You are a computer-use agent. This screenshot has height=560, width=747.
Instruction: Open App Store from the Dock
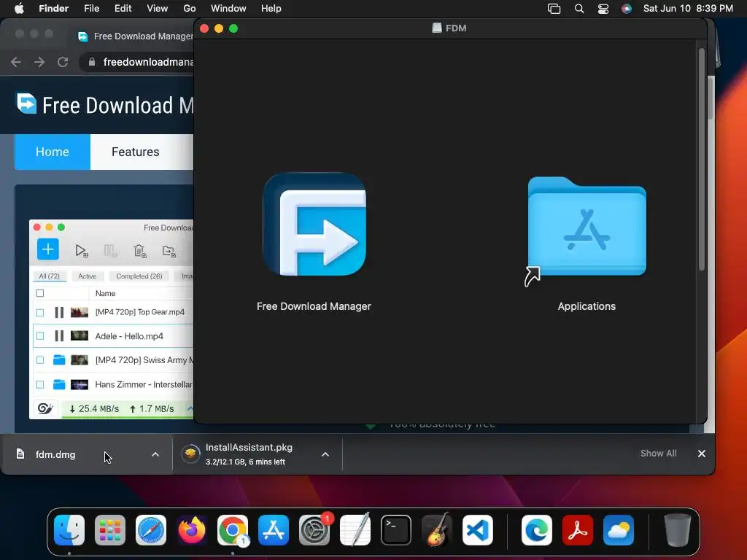(274, 530)
